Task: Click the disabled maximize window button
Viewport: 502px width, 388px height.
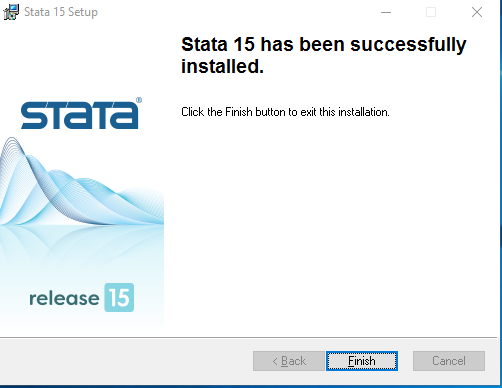Action: 431,12
